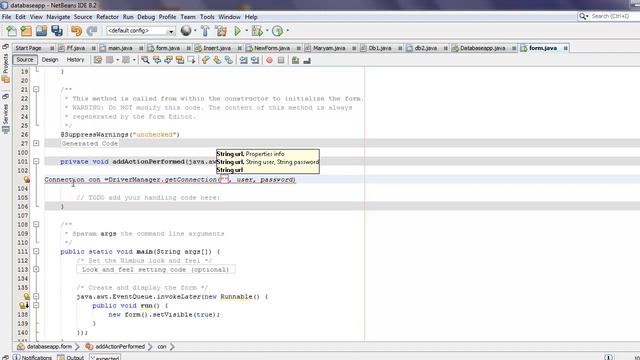
Task: Collapse the addActionPerformed method at line 101
Action: click(x=36, y=162)
